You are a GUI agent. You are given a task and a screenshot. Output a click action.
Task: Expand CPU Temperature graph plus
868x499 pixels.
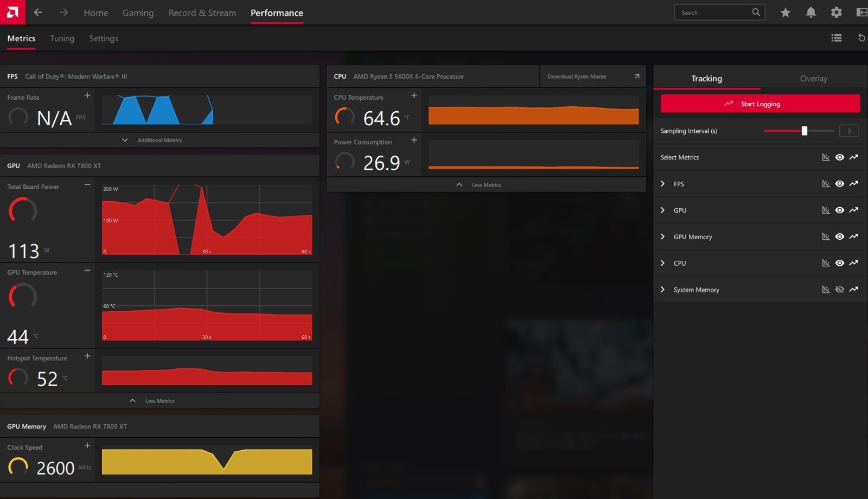414,95
